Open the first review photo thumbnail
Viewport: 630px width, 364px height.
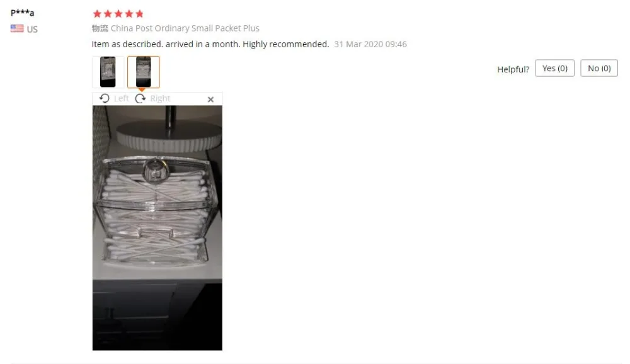[x=108, y=72]
